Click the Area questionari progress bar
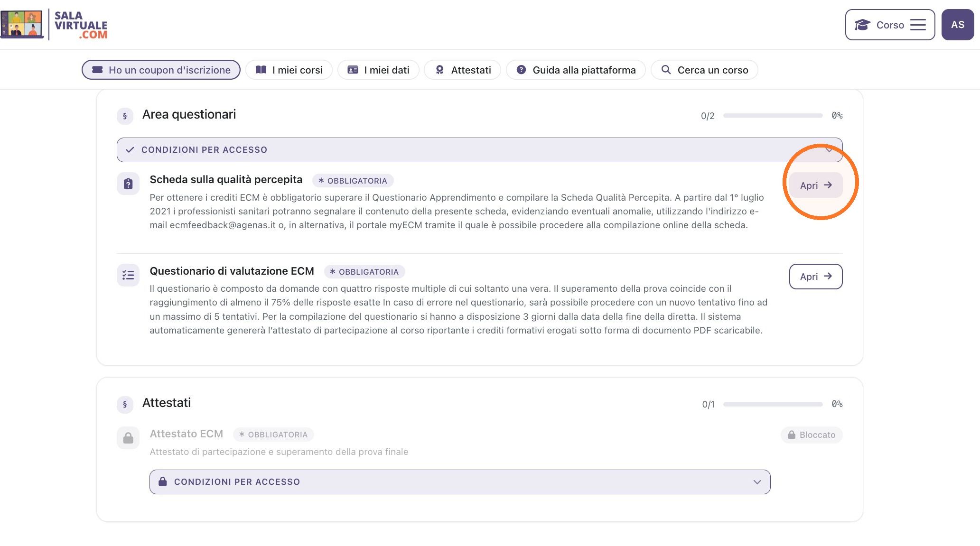 (x=773, y=116)
